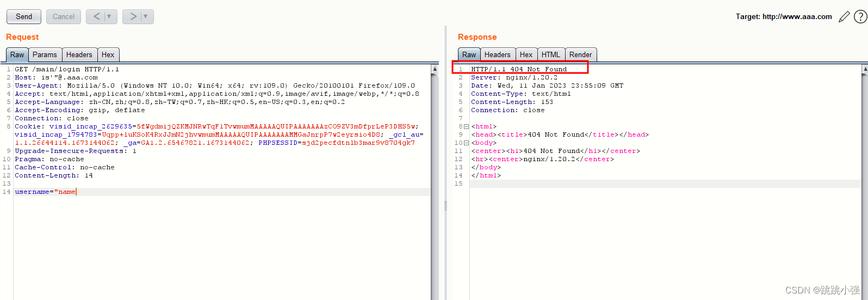Click the Send button
This screenshot has height=300, width=868.
point(24,16)
